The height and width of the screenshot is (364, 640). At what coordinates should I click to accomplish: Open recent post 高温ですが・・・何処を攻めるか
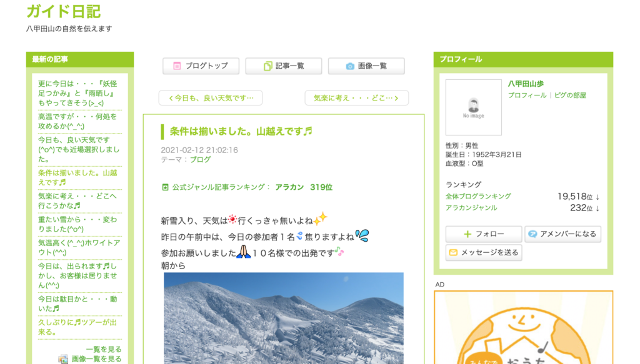77,122
